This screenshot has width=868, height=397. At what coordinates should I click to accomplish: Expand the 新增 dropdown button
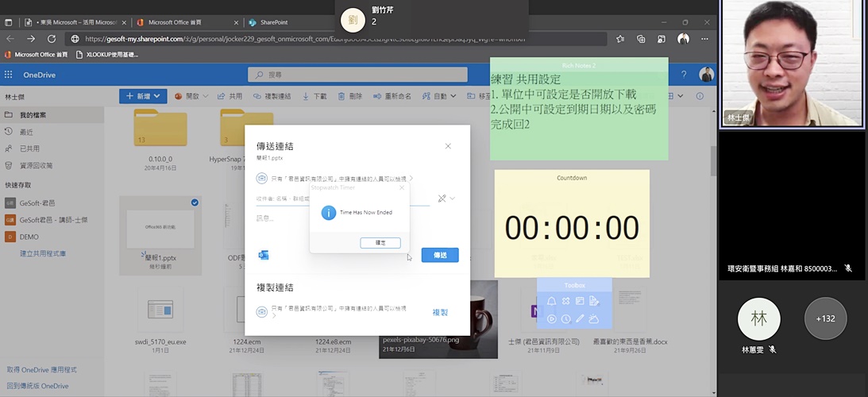(x=143, y=96)
